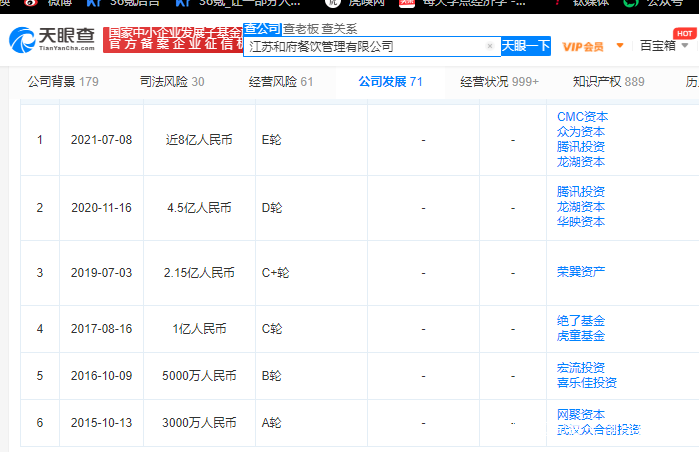
Task: Open the 公司背景 179 tab
Action: (x=63, y=82)
